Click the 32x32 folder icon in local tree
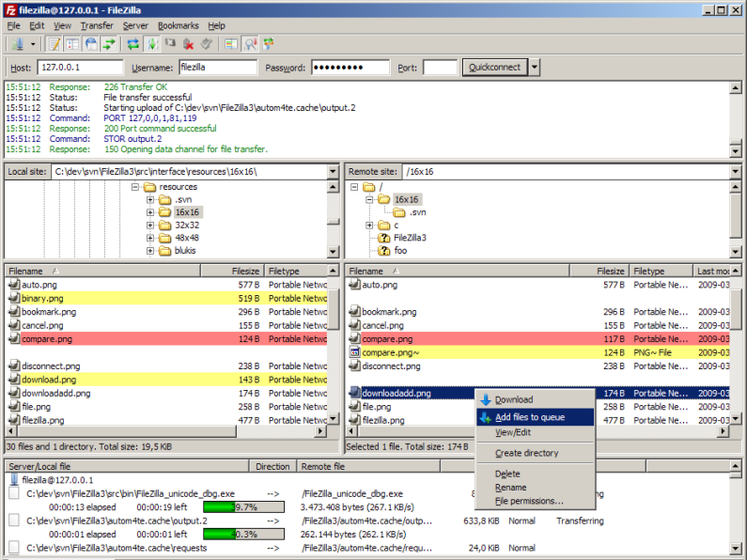Image resolution: width=747 pixels, height=560 pixels. click(x=164, y=225)
